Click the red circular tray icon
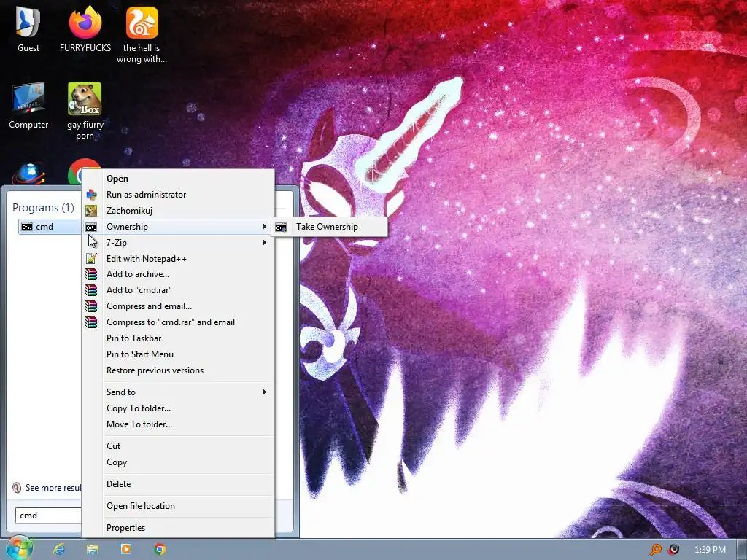This screenshot has height=560, width=747. point(673,550)
